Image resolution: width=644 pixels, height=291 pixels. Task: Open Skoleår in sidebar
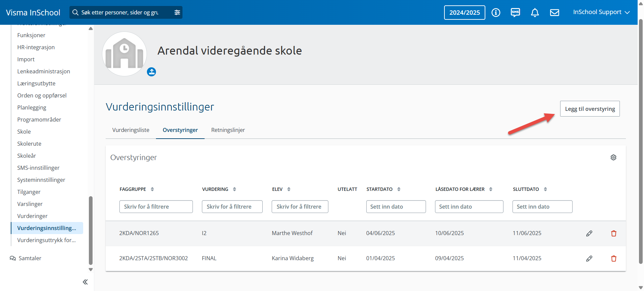pyautogui.click(x=26, y=156)
